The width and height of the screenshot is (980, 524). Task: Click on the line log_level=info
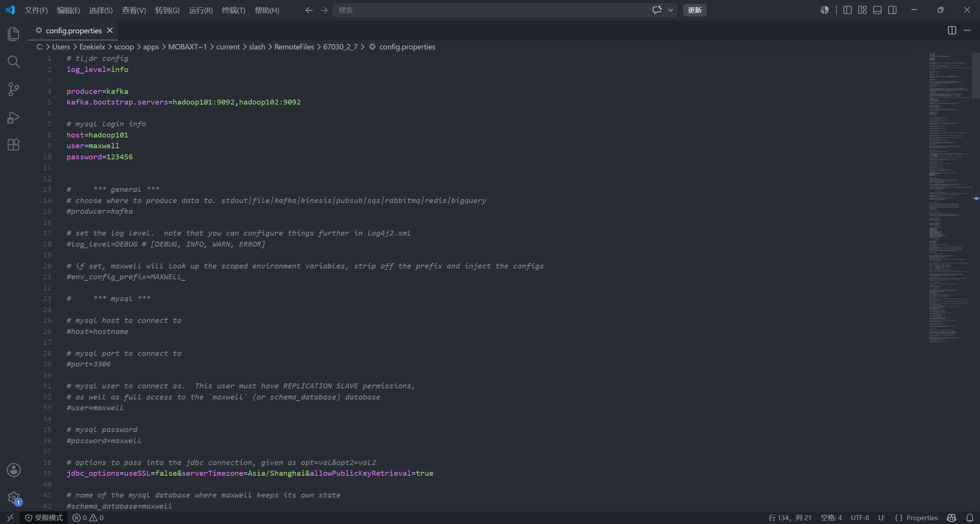click(x=98, y=69)
